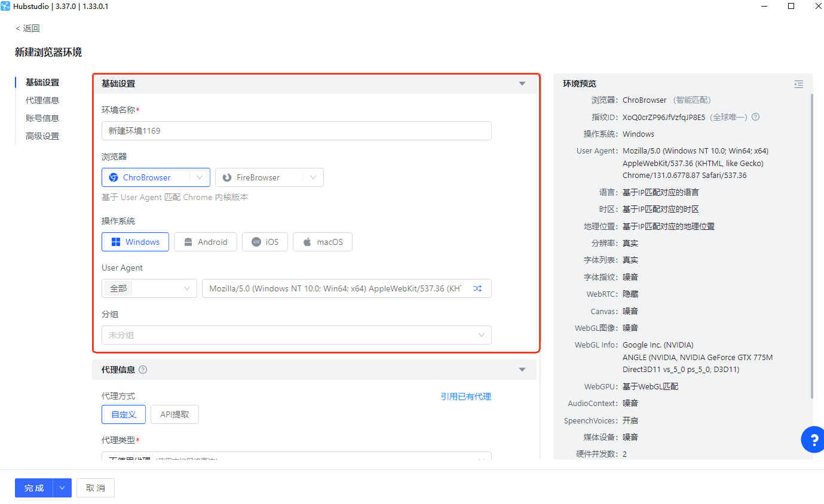Screen dimensions: 824x504
Task: Click the User Agent string field
Action: pyautogui.click(x=347, y=288)
